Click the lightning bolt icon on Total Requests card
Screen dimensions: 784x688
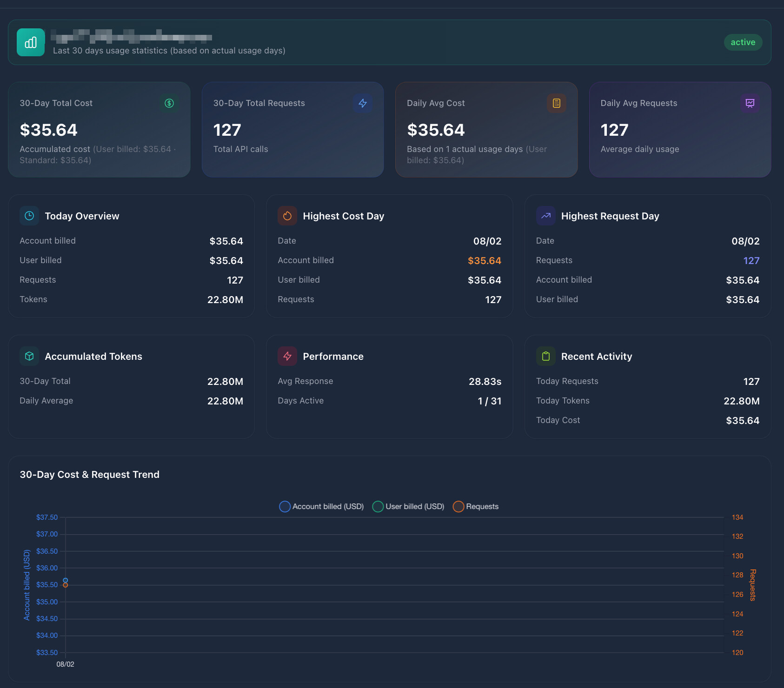coord(363,103)
